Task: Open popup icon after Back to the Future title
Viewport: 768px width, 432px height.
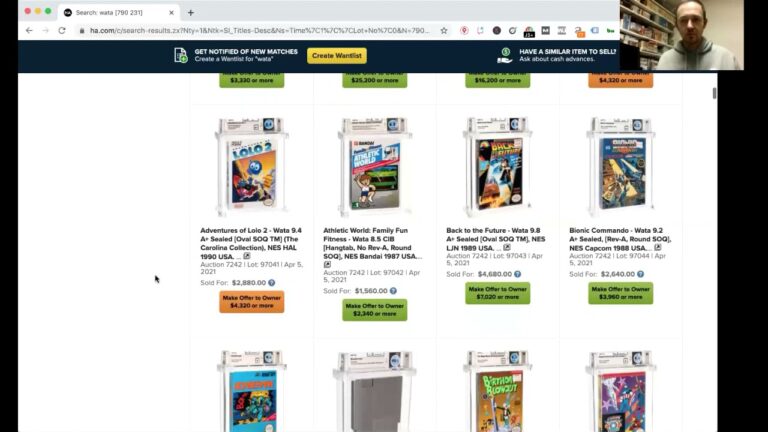Action: [507, 248]
